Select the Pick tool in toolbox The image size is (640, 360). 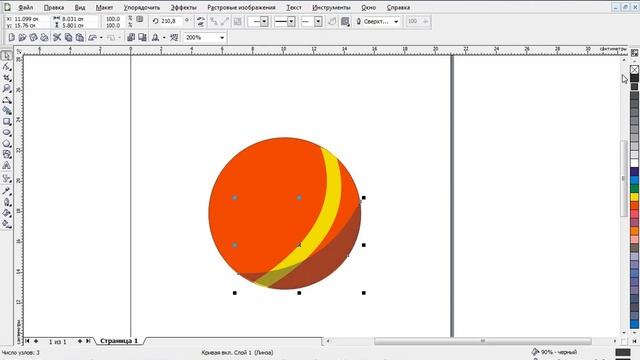[7, 55]
